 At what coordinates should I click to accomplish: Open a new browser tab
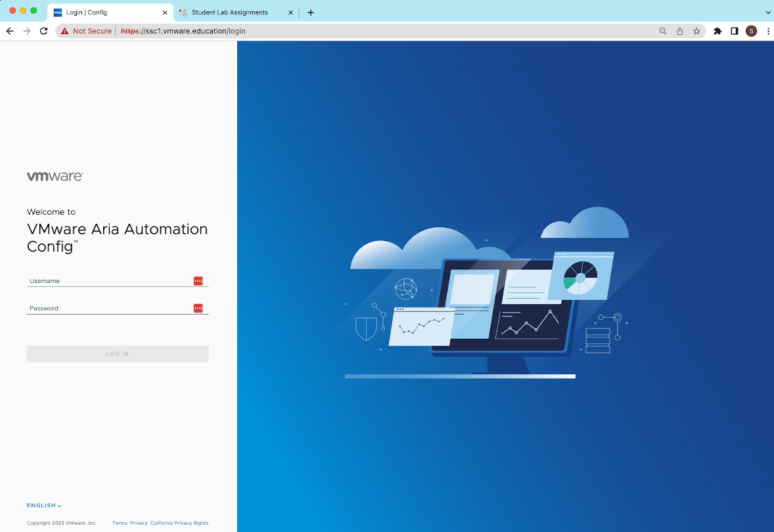click(x=311, y=12)
